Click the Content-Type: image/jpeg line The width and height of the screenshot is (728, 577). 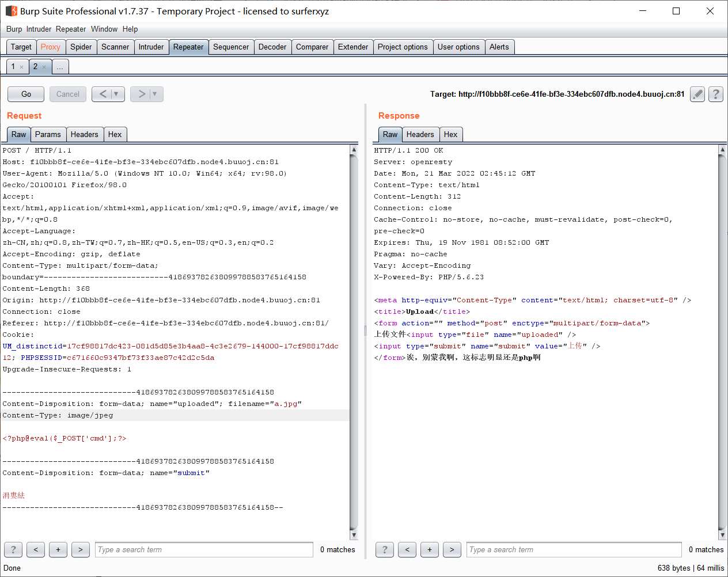[58, 415]
